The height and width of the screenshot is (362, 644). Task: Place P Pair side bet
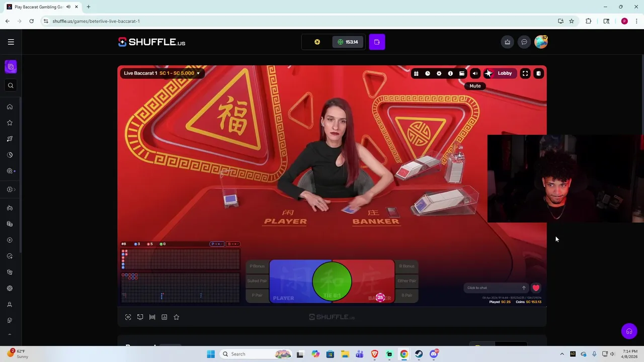[x=257, y=295]
